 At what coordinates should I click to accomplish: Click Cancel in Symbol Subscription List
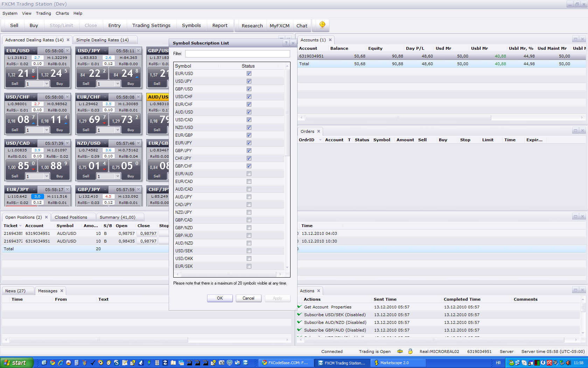(248, 298)
